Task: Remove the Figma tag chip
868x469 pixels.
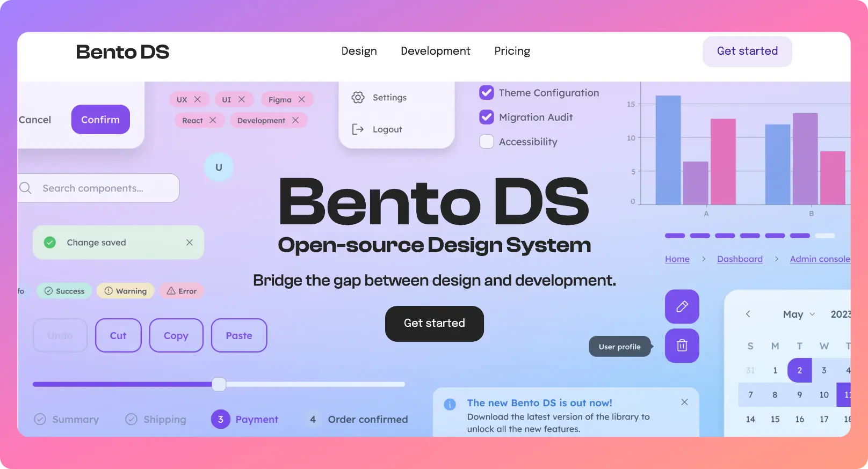Action: pyautogui.click(x=302, y=99)
